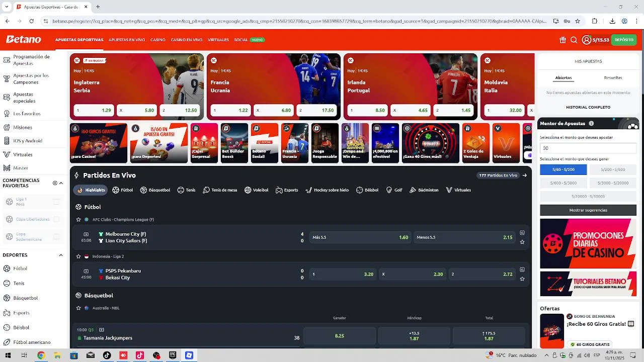This screenshot has height=362, width=644.
Task: Favorite the Indonesia Liga 2 league star
Action: pyautogui.click(x=78, y=256)
